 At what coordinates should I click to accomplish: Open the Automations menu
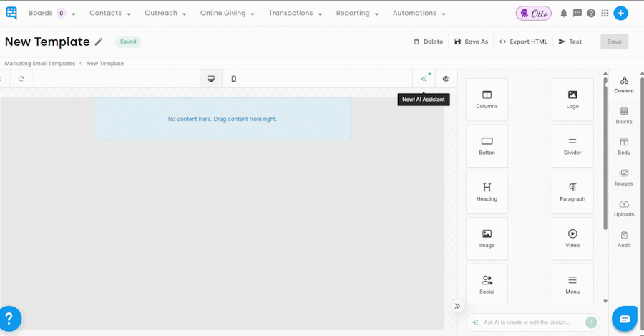click(414, 13)
